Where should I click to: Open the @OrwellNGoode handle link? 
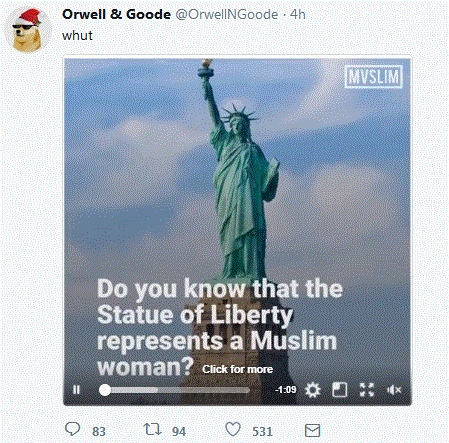227,14
